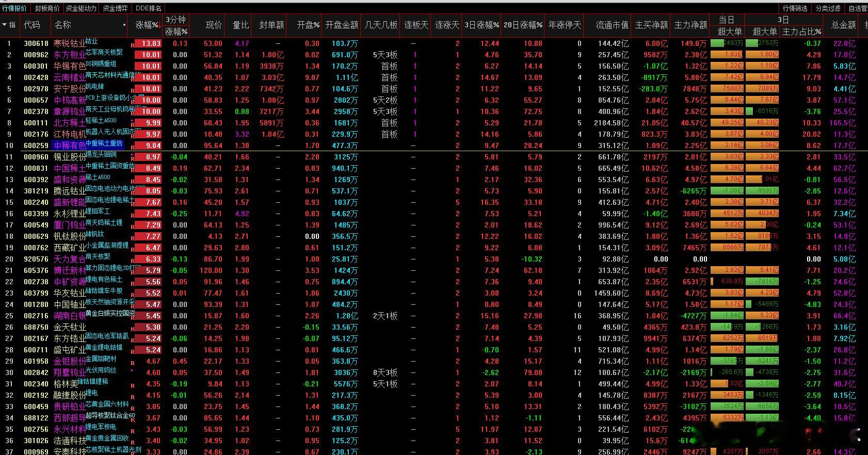
Task: Click the R marker in 格林美 row
Action: click(x=133, y=386)
